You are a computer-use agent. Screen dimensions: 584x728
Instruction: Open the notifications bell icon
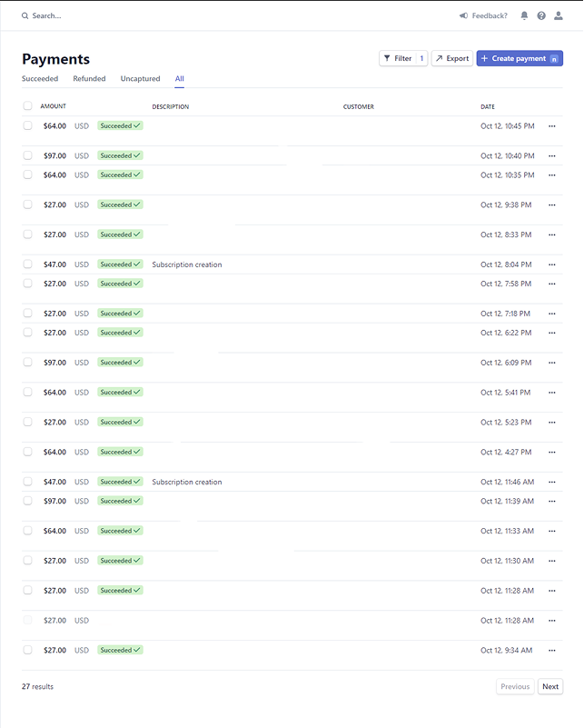tap(524, 15)
